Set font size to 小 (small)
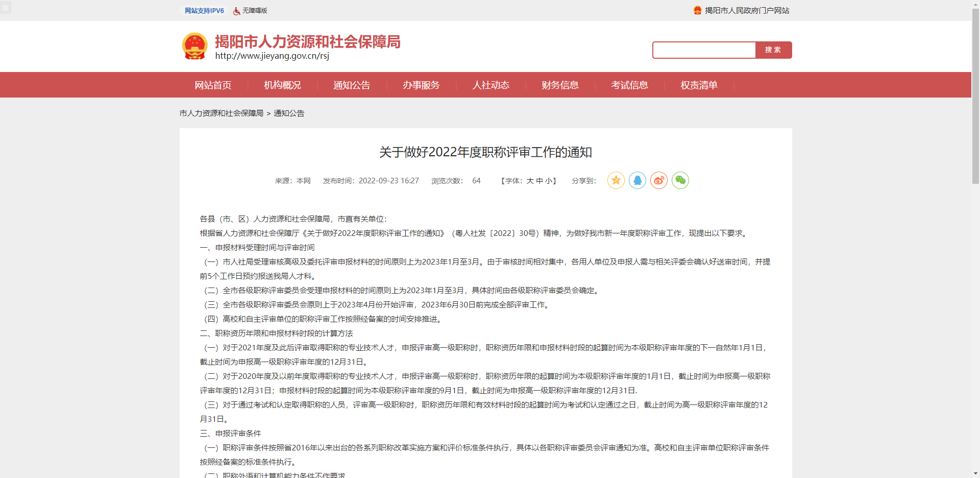Screen dimensions: 980x478 pyautogui.click(x=549, y=181)
